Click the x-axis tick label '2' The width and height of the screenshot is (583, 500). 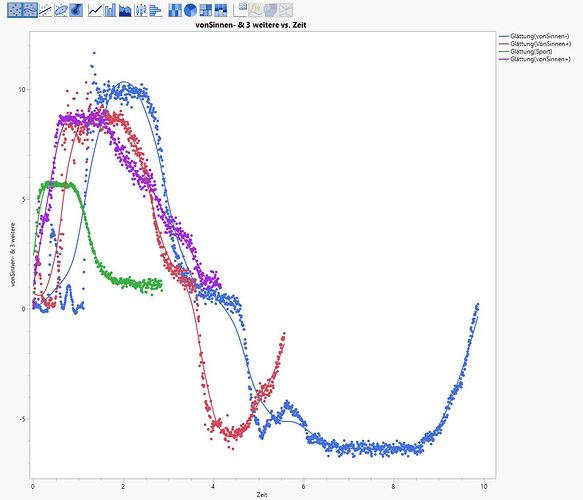123,486
